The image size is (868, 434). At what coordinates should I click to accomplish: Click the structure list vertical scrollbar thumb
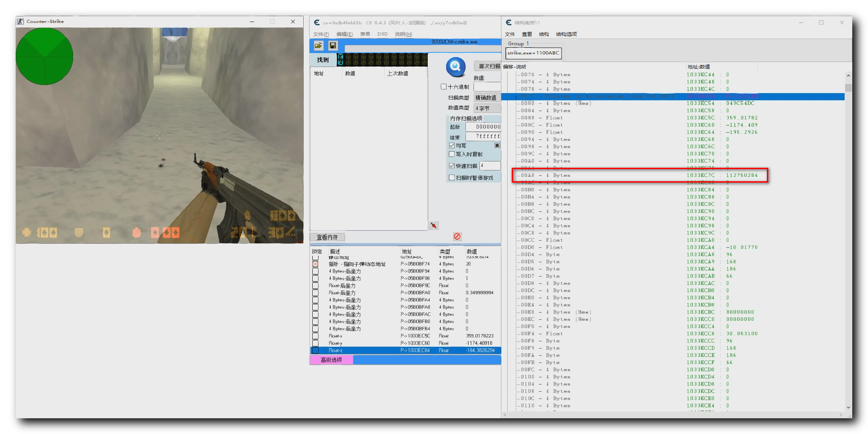(848, 88)
